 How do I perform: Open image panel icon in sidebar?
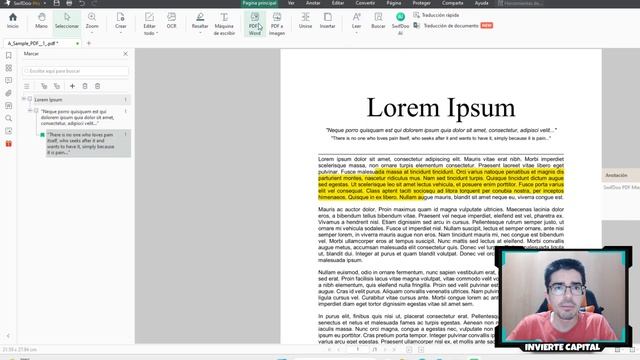[9, 131]
